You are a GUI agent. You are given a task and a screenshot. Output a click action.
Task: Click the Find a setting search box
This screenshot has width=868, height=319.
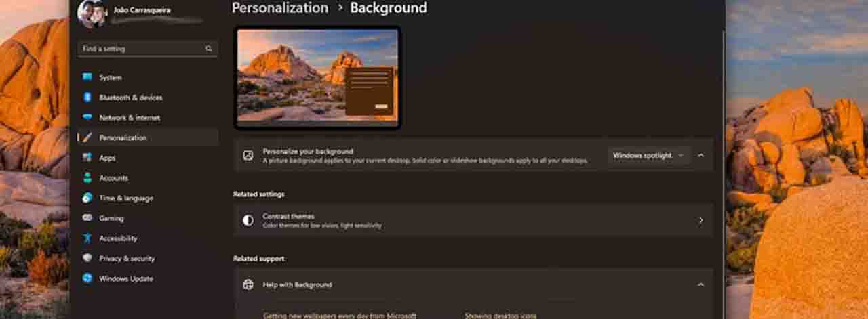[148, 49]
